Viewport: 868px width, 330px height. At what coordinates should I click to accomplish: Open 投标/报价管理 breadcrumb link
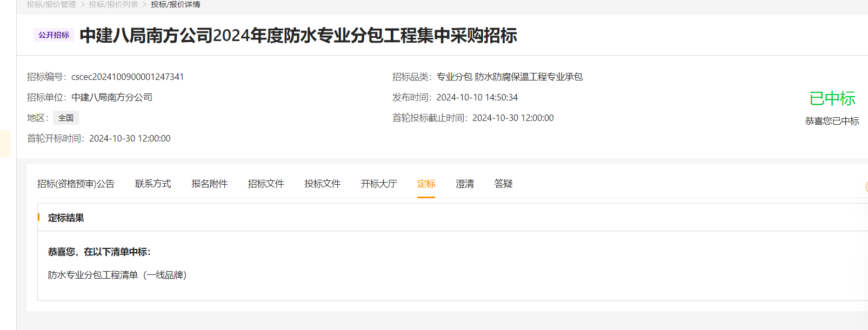(51, 4)
